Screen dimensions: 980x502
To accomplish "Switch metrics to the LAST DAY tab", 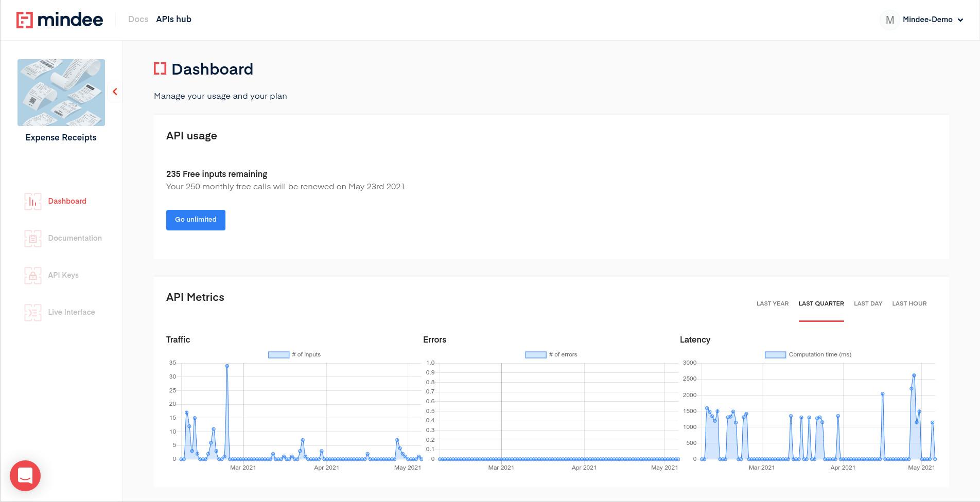I will pos(868,303).
